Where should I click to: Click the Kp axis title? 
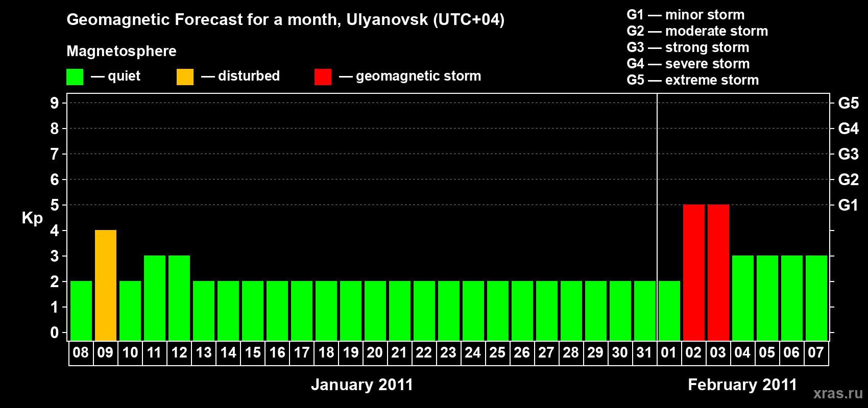(x=32, y=218)
